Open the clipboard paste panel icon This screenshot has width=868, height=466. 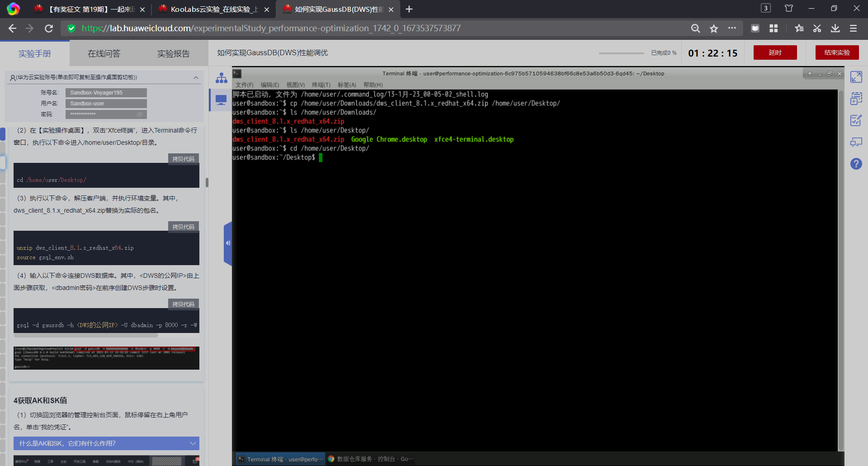[x=856, y=99]
